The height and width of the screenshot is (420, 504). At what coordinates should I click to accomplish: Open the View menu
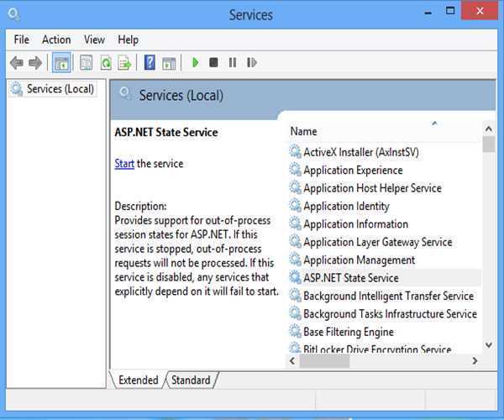[x=94, y=39]
